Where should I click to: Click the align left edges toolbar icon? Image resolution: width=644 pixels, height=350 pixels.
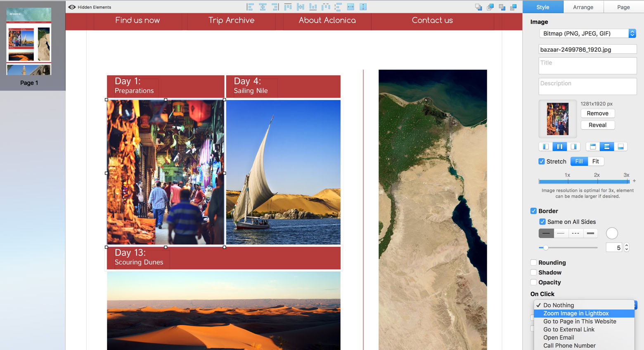point(250,7)
